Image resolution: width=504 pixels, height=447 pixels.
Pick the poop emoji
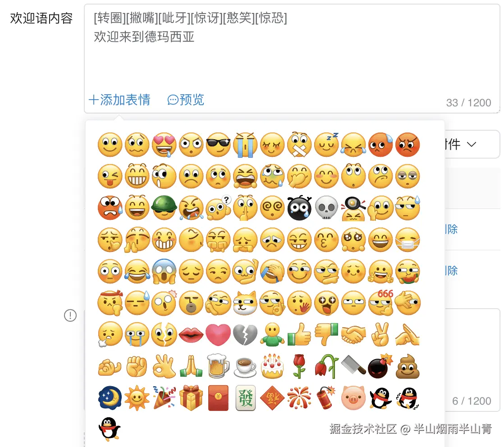coord(408,366)
